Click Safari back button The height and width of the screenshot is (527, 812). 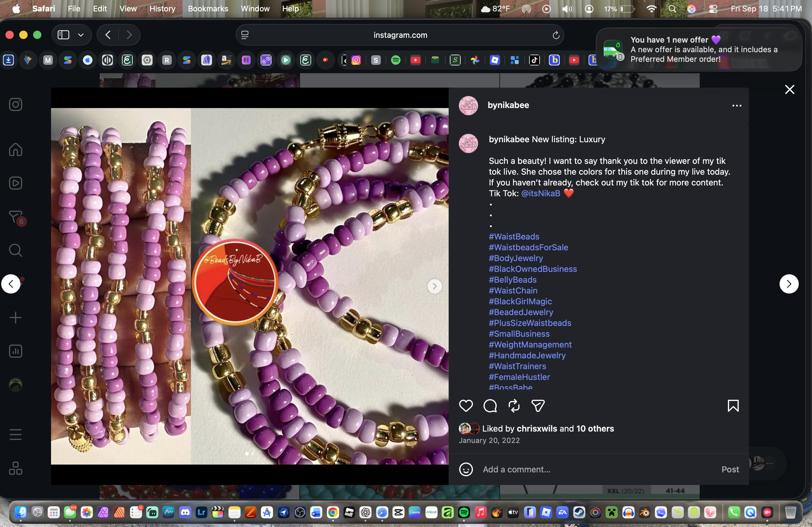tap(108, 35)
